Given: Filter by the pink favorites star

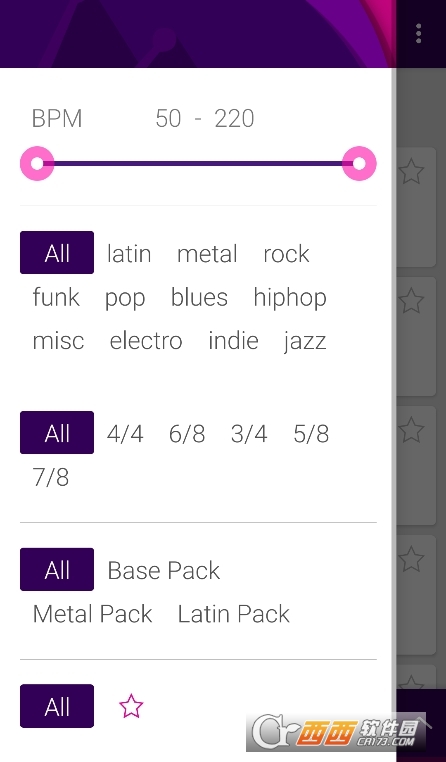Looking at the screenshot, I should pyautogui.click(x=131, y=706).
